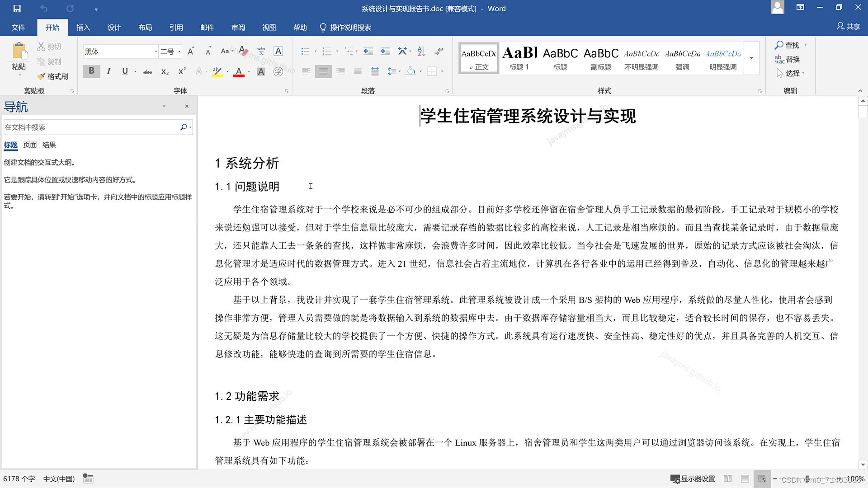Click the Format Painter brush icon

(42, 76)
